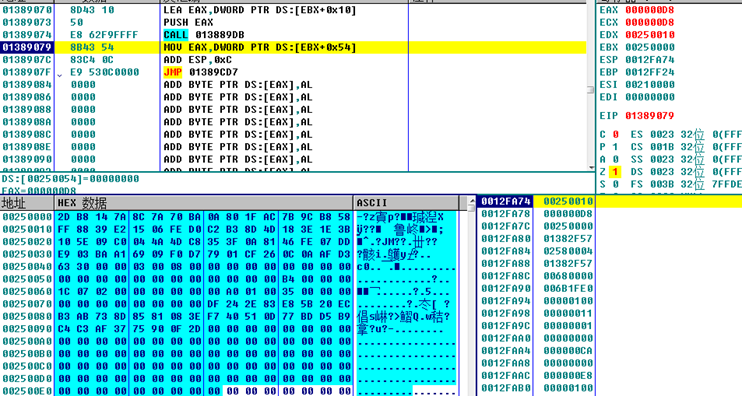
Task: Click the 地址 column header in dump
Action: pos(27,203)
